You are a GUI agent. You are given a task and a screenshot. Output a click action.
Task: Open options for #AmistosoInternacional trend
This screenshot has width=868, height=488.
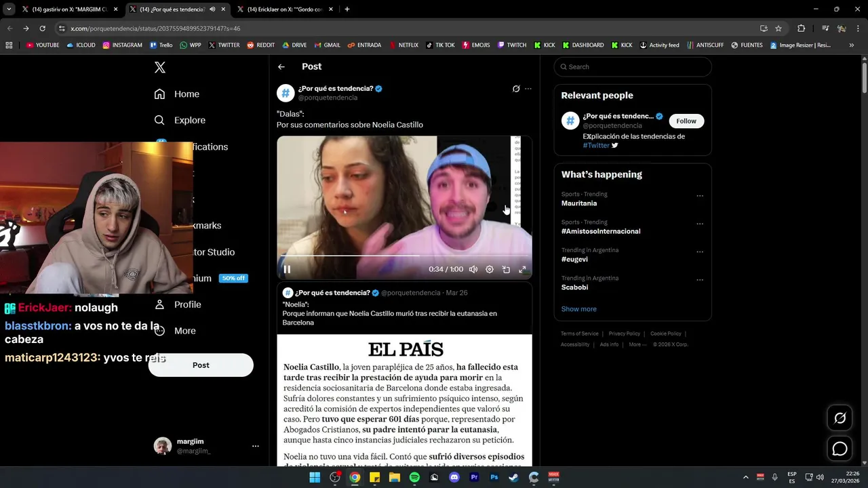click(700, 224)
